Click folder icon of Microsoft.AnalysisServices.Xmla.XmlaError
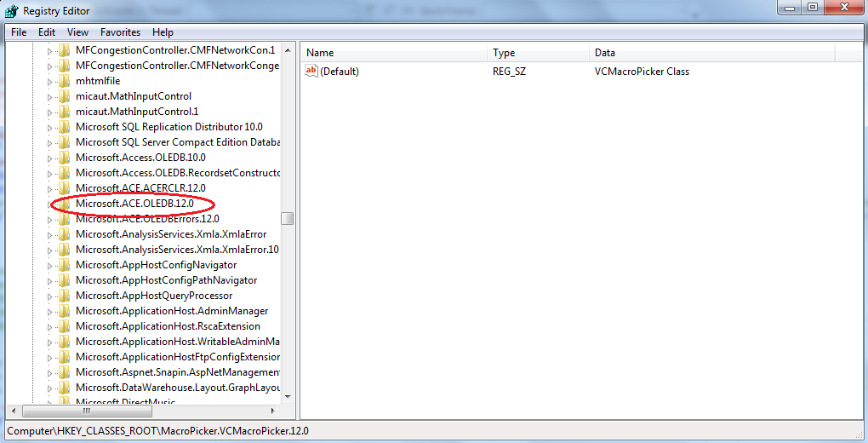 click(64, 234)
